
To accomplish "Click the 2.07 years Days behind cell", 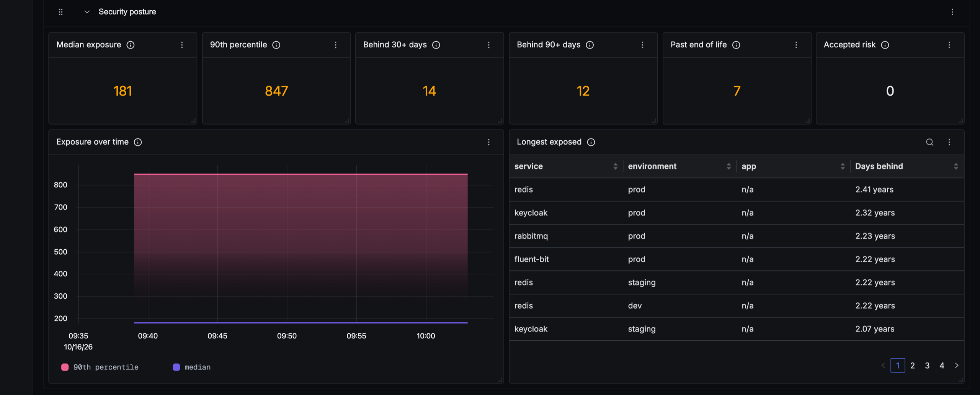I will coord(875,329).
